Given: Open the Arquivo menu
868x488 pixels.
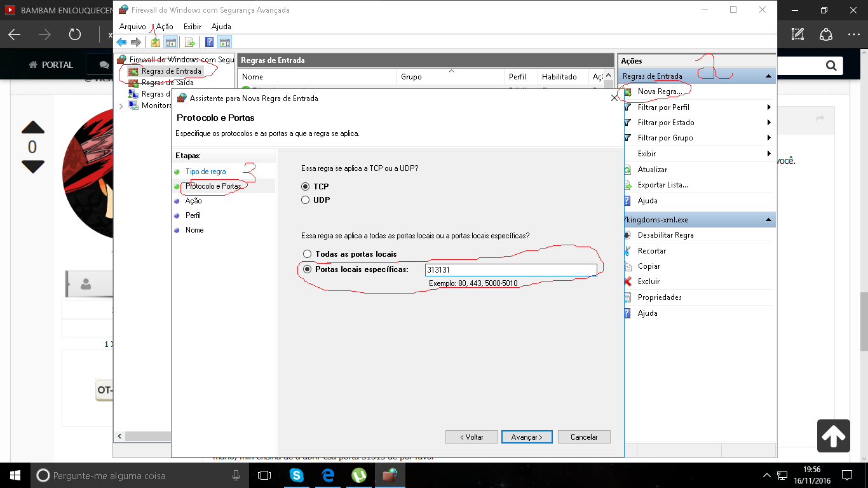Looking at the screenshot, I should tap(132, 27).
